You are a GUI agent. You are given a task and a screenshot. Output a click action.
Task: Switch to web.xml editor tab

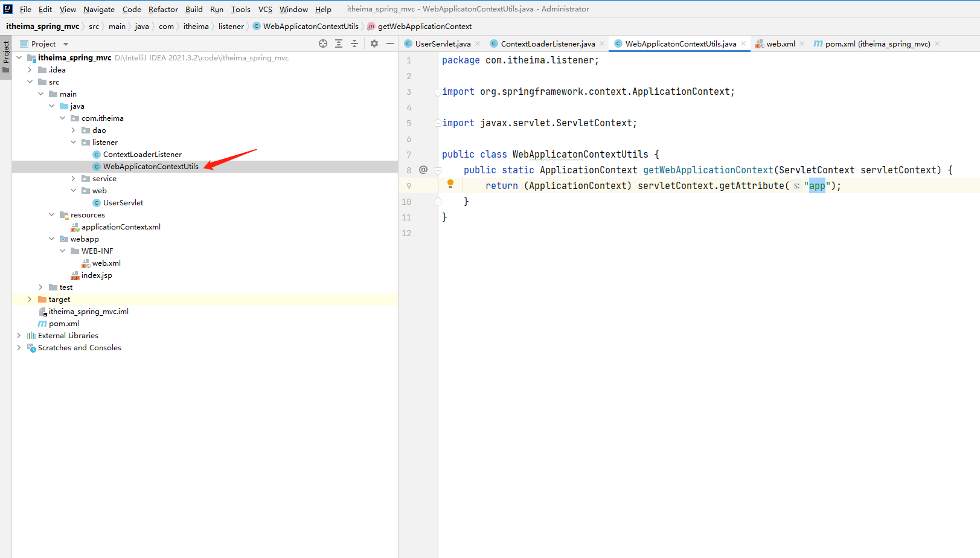point(781,43)
